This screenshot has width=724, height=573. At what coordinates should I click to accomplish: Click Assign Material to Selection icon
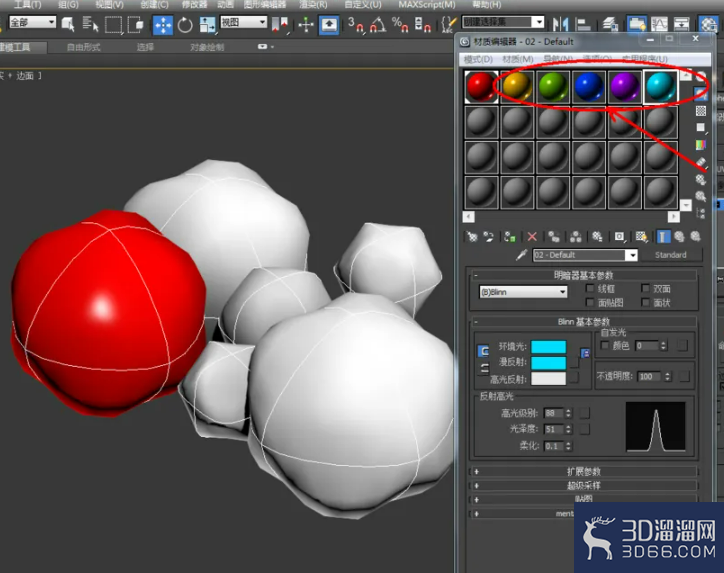[510, 237]
